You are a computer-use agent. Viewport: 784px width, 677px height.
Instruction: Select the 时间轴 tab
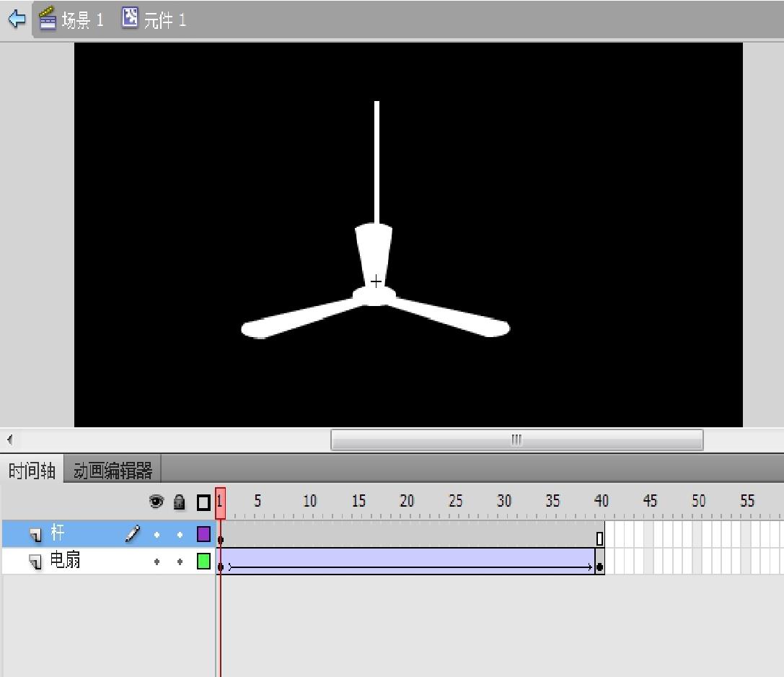tap(32, 471)
